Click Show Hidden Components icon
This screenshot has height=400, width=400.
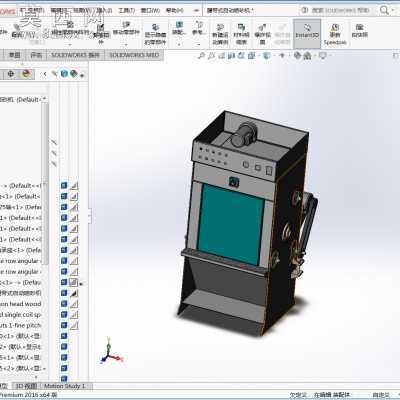[x=155, y=34]
